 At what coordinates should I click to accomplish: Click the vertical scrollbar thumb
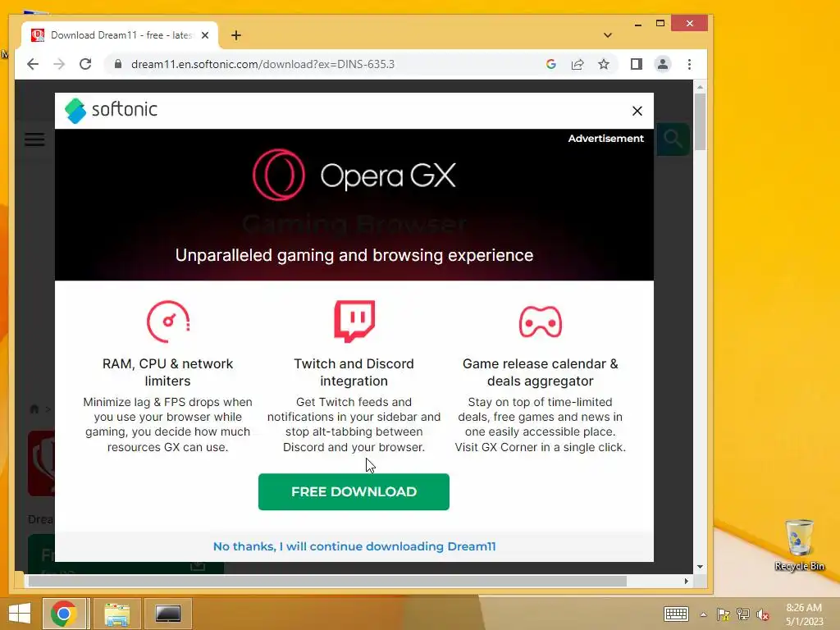click(x=701, y=121)
